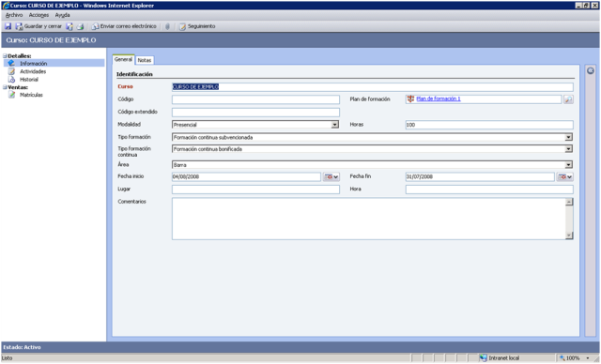601x364 pixels.
Task: Click Guardar y cerrar button
Action: click(x=39, y=26)
